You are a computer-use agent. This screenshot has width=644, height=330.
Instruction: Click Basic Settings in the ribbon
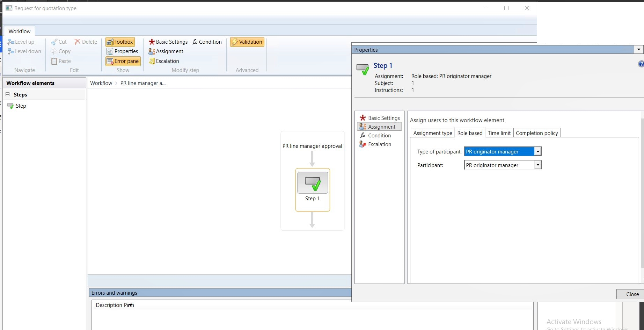pos(168,42)
